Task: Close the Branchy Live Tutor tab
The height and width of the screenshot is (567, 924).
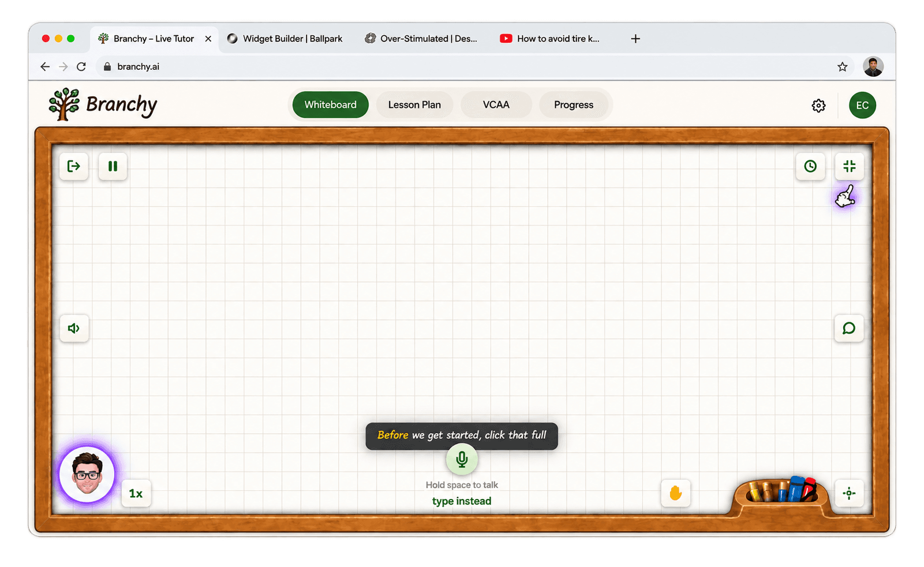Action: click(x=208, y=39)
